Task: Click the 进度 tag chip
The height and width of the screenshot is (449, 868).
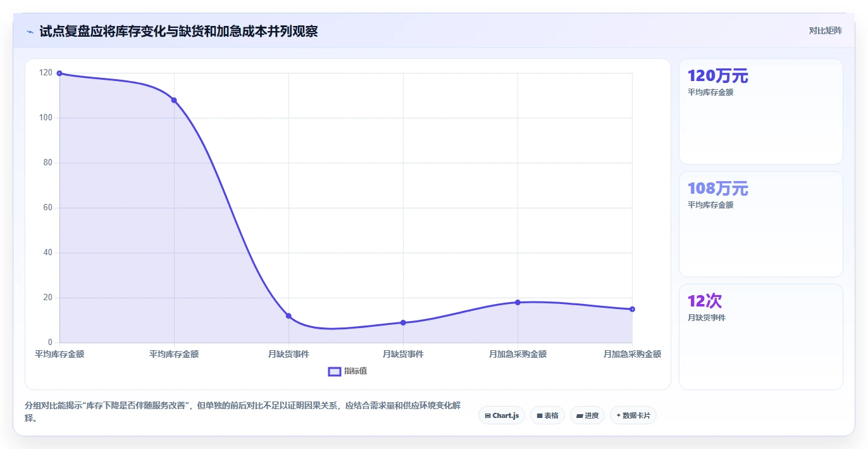Action: click(587, 415)
